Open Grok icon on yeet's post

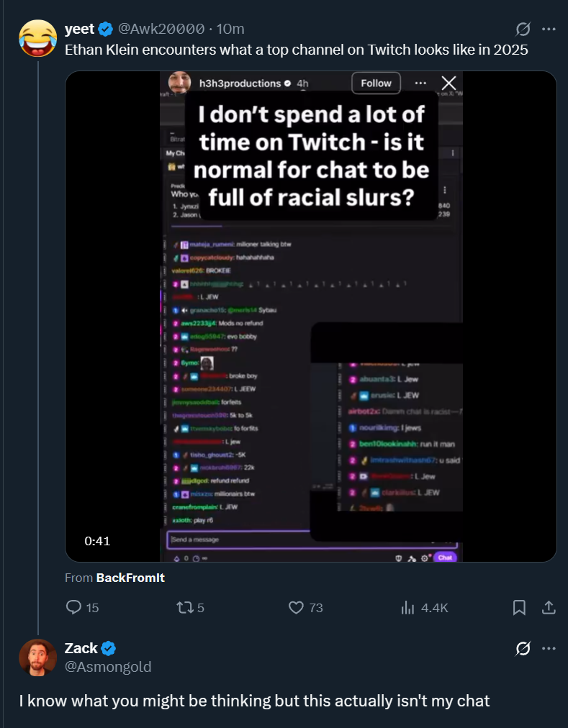[523, 29]
